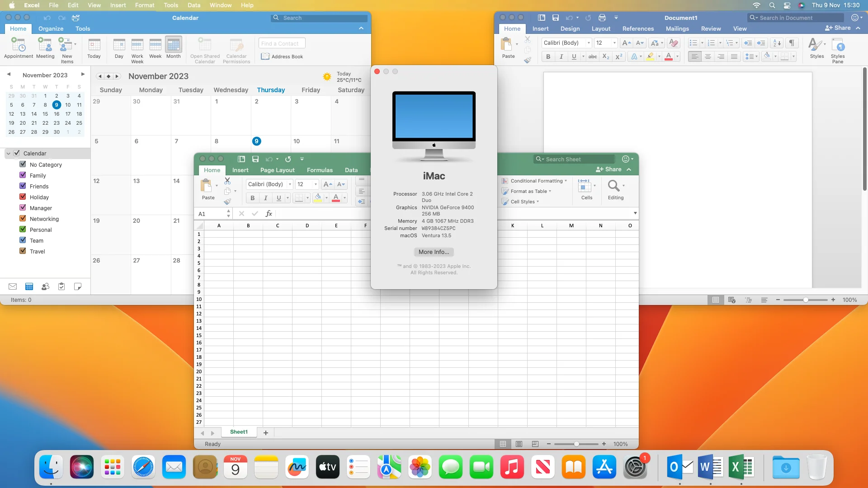Screen dimensions: 868x488
Task: Open the Format menu in the menu bar
Action: (x=145, y=5)
